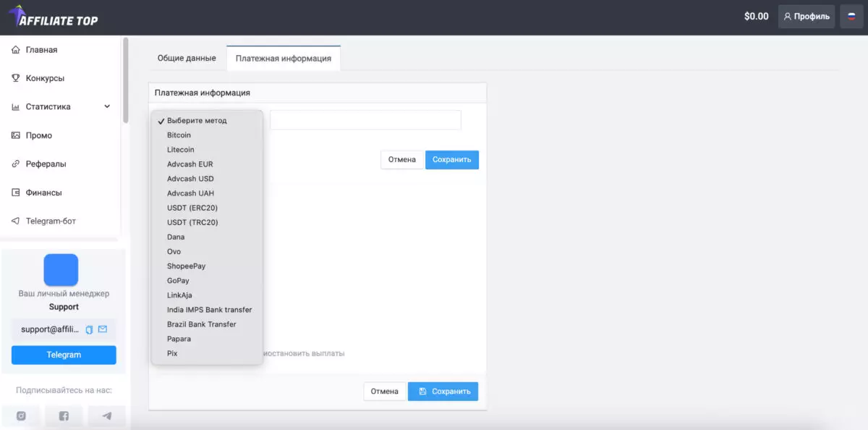Open the Telegram social icon at bottom

[107, 416]
